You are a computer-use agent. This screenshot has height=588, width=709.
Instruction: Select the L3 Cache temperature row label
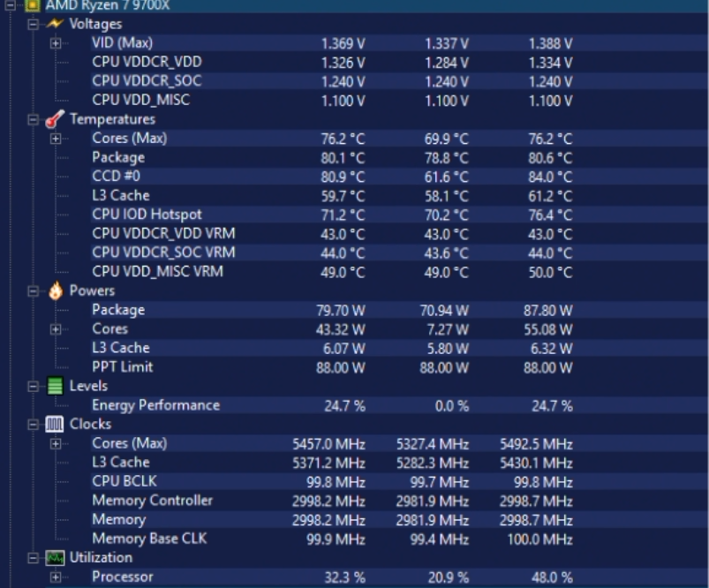tap(121, 195)
